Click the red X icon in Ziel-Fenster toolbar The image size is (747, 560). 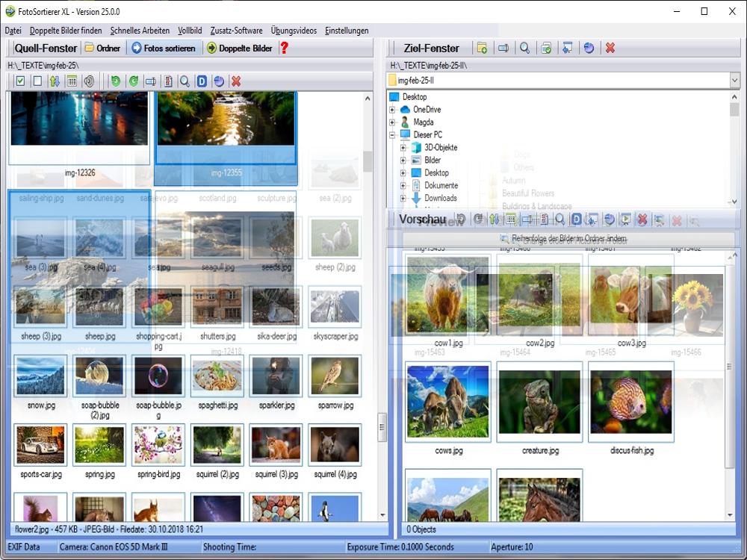610,49
